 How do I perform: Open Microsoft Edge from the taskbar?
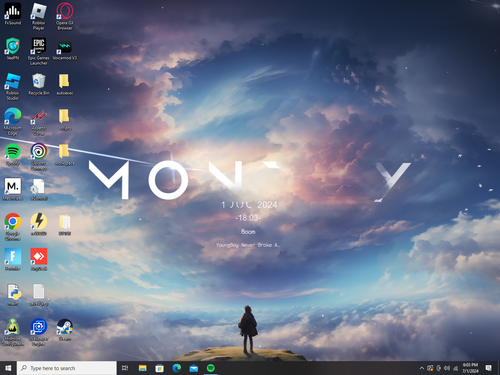pos(177,368)
